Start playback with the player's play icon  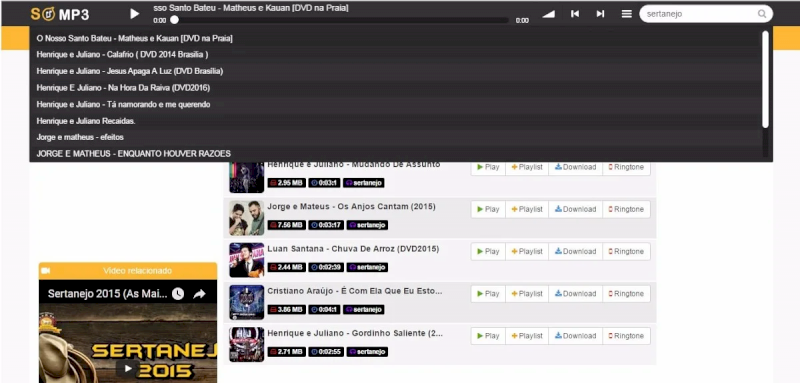[x=135, y=14]
